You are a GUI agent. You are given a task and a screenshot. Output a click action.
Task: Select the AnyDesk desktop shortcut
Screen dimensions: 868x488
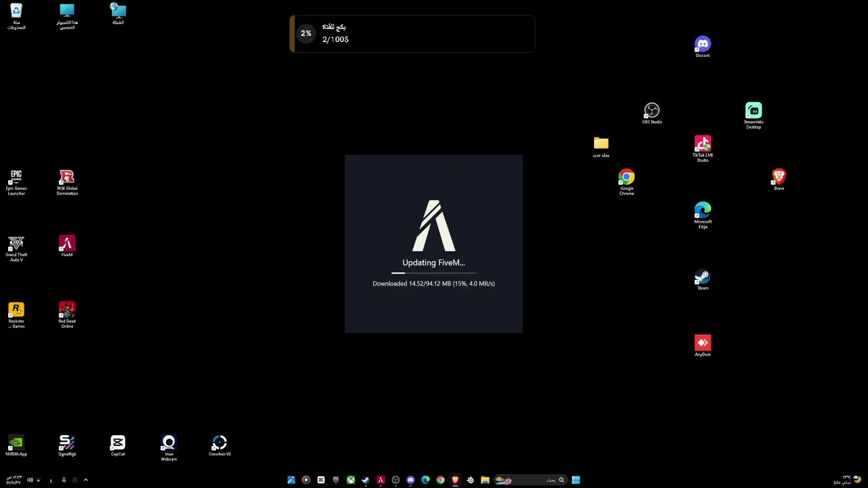coord(703,346)
